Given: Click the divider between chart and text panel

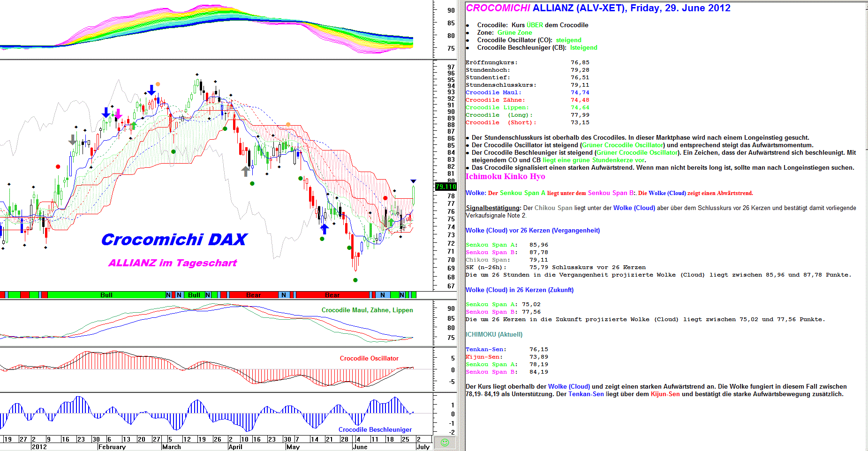Looking at the screenshot, I should 460,225.
